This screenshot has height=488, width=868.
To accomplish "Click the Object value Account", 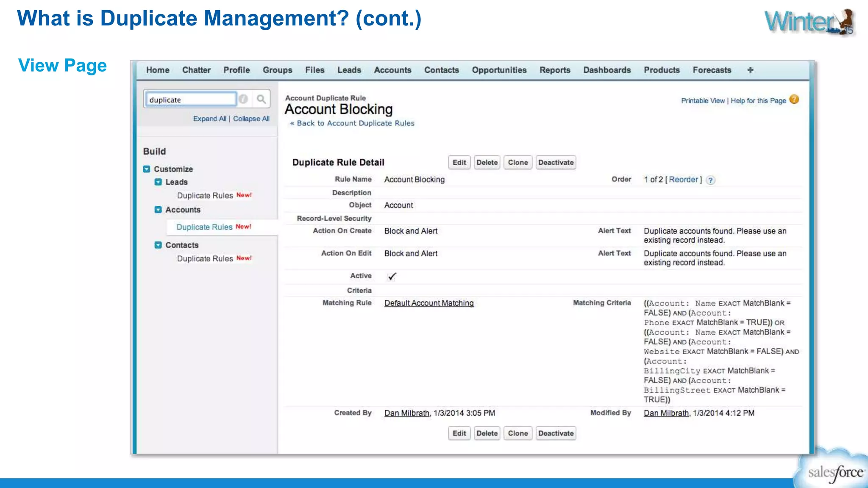I will tap(398, 205).
